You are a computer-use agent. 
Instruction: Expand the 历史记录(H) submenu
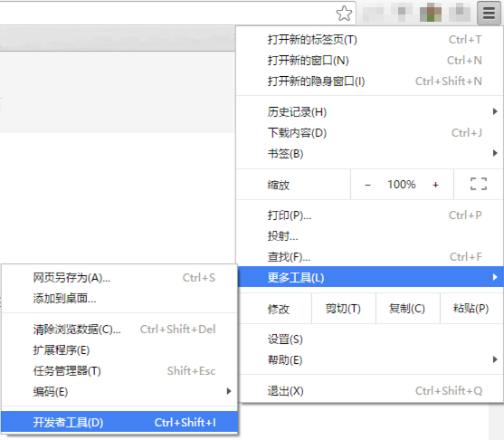[x=370, y=112]
